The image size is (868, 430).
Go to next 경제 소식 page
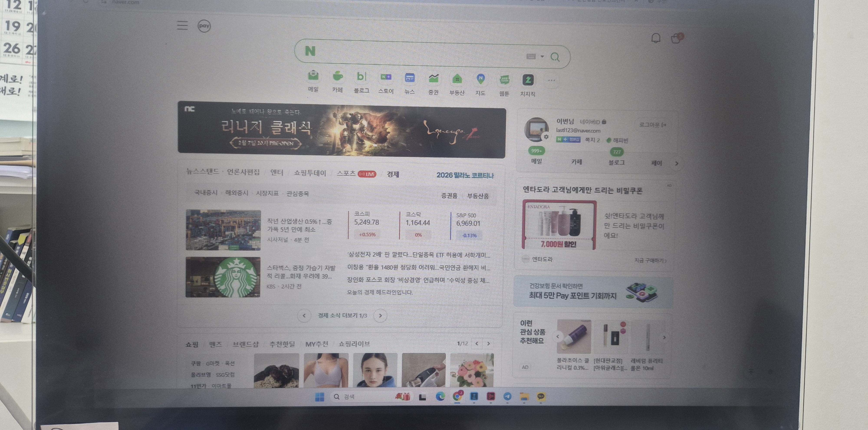(x=380, y=316)
